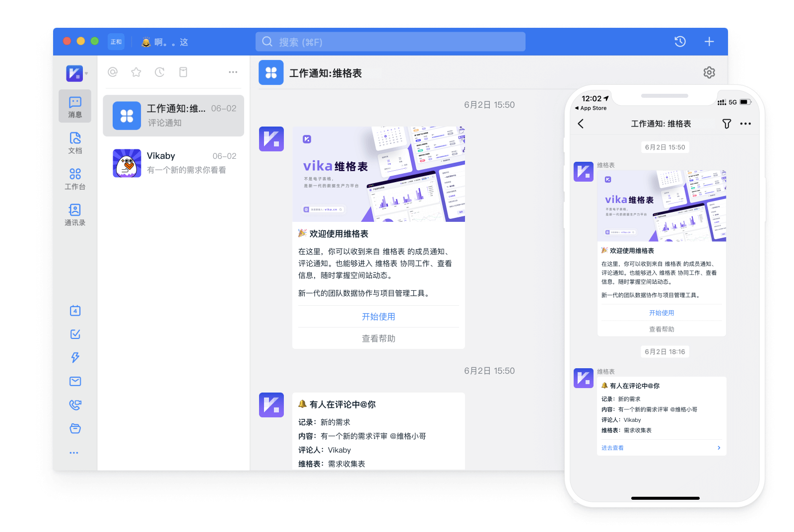This screenshot has width=794, height=532.
Task: Show starred conversations
Action: [x=136, y=72]
